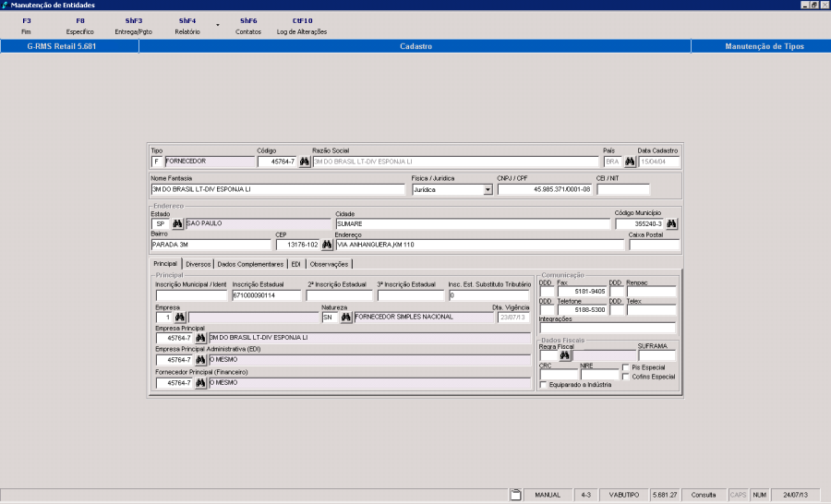
Task: Click the Empresa Principal lookup binoculars
Action: pyautogui.click(x=200, y=338)
